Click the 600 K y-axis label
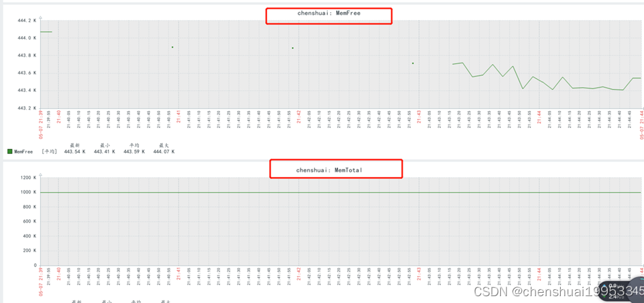The width and height of the screenshot is (644, 303). pos(31,221)
